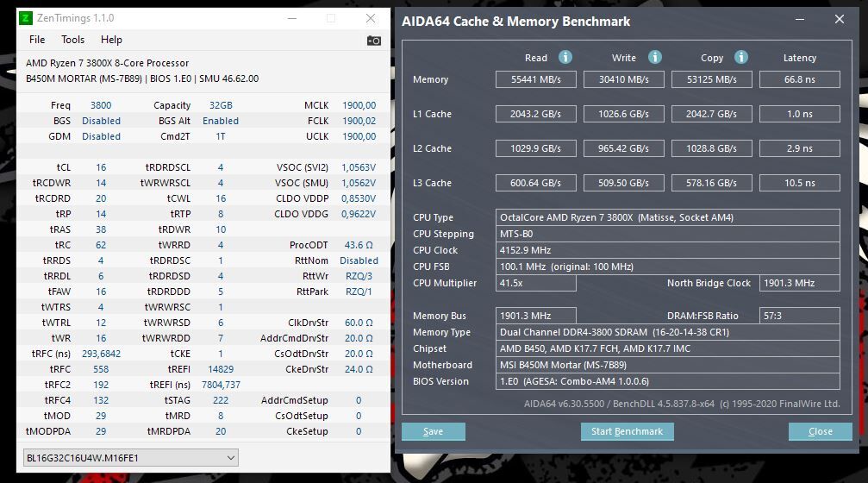868x483 pixels.
Task: Click the FCLK value 1900,02
Action: click(359, 121)
